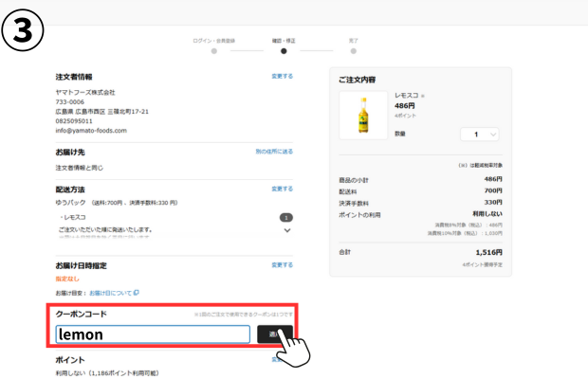Open the quantity dropdown

point(479,135)
